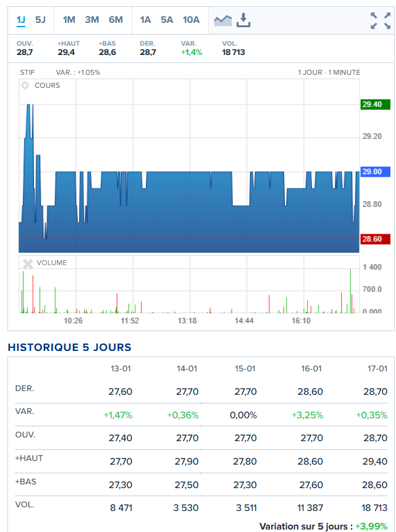396x532 pixels.
Task: Click the STIF ticker label above chart
Action: 27,72
